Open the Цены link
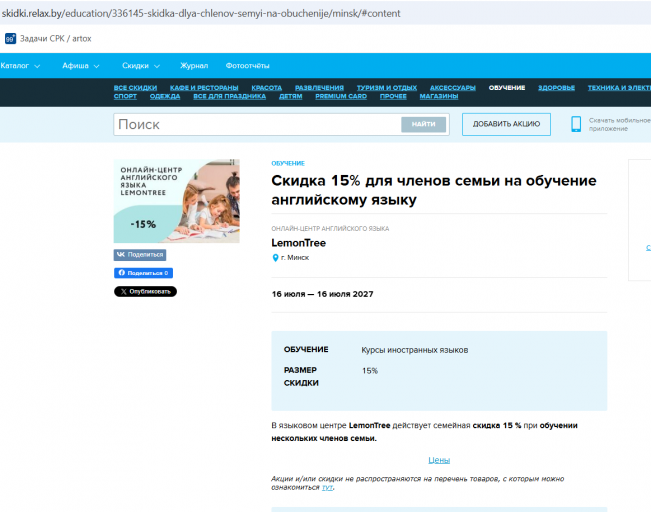Screen dimensions: 651x512 pyautogui.click(x=439, y=460)
